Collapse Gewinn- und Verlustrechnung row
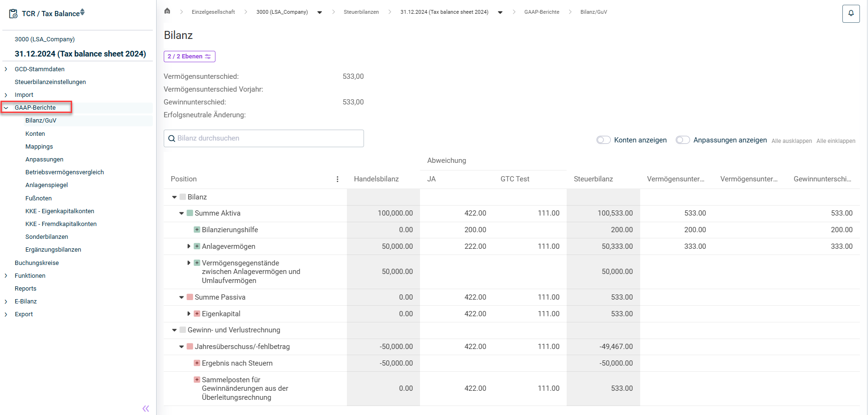 coord(174,330)
